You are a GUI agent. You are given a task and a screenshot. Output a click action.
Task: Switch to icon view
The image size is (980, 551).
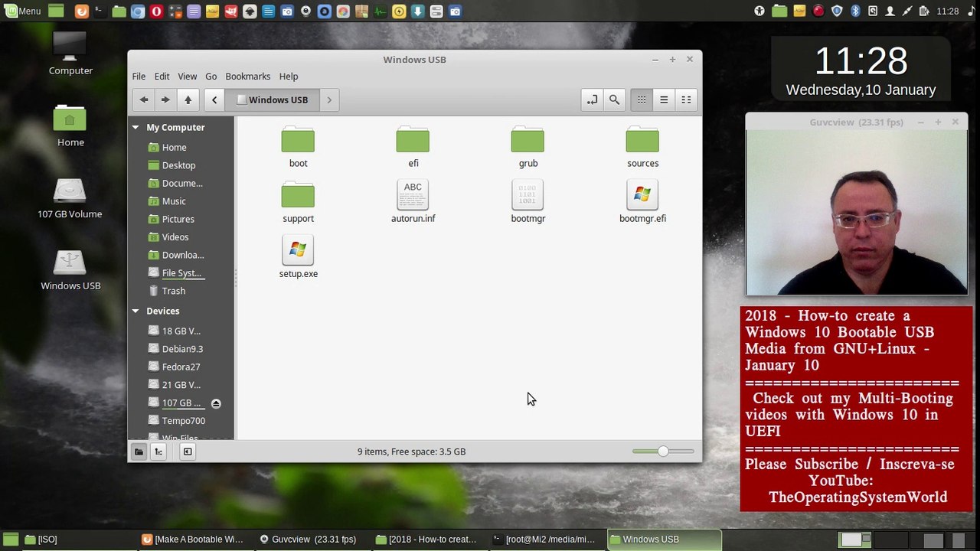[642, 99]
